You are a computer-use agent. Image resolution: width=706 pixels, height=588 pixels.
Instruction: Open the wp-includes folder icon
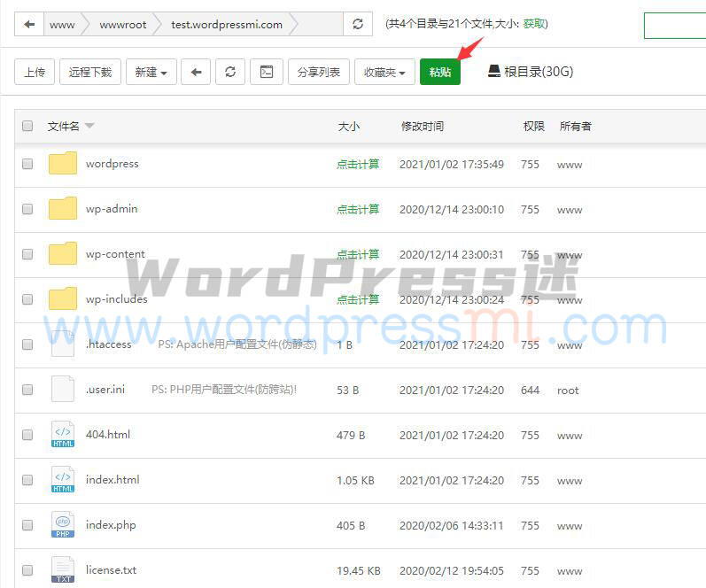63,298
